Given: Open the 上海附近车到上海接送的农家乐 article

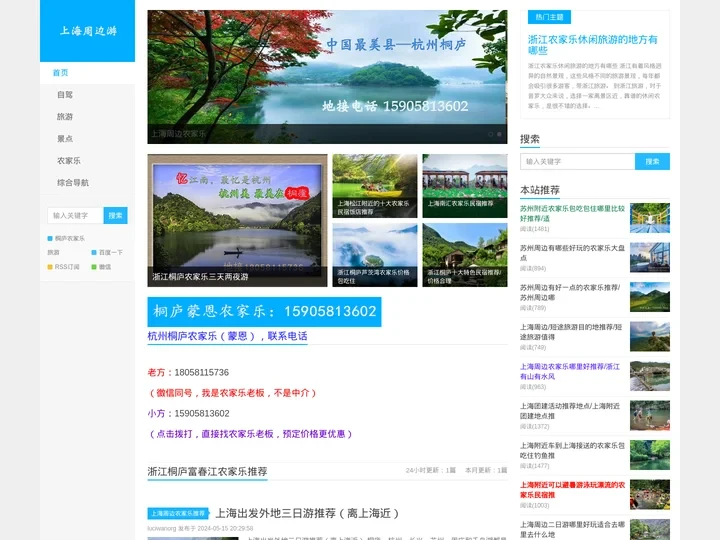Looking at the screenshot, I should click(572, 450).
